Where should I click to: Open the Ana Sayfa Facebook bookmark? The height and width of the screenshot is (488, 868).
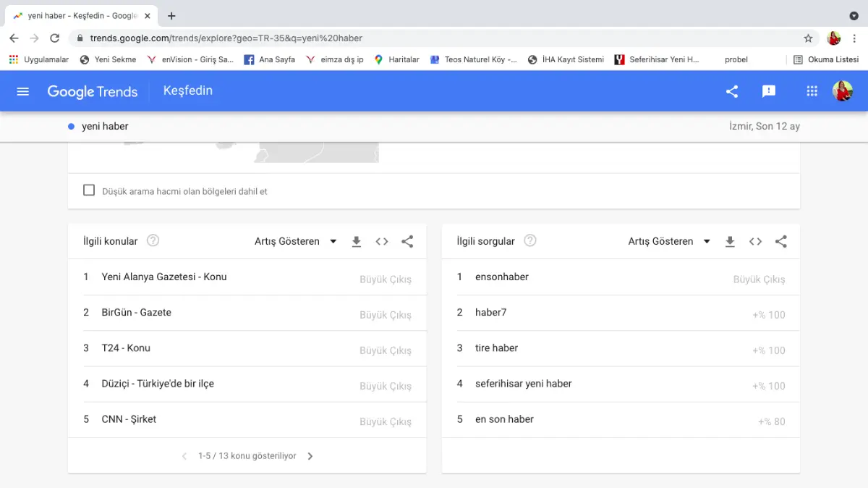click(x=269, y=59)
